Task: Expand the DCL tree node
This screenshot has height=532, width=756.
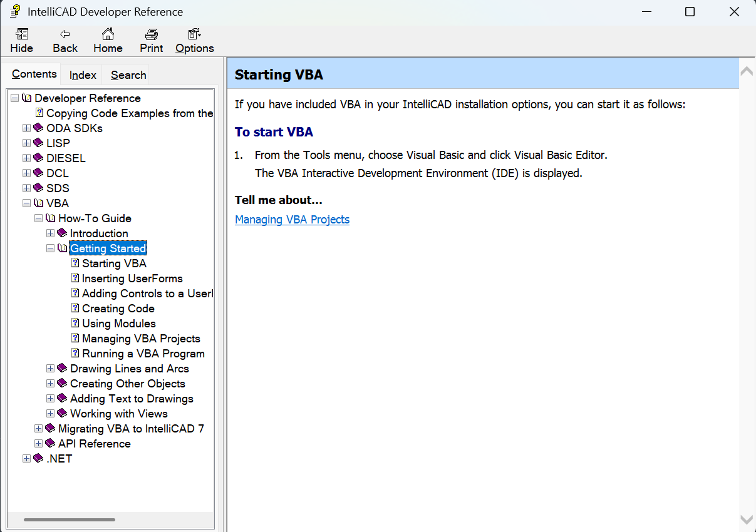Action: 26,173
